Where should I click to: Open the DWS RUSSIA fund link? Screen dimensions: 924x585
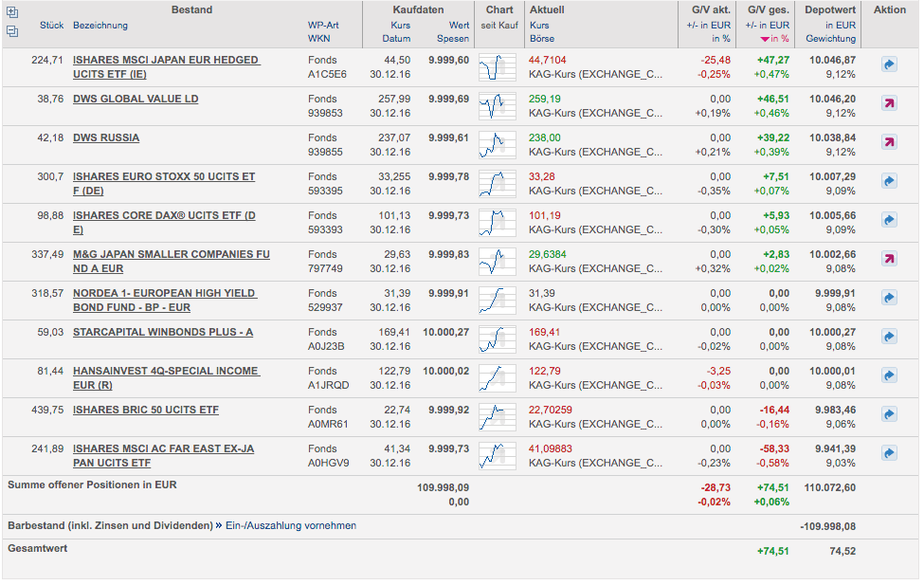pyautogui.click(x=106, y=138)
